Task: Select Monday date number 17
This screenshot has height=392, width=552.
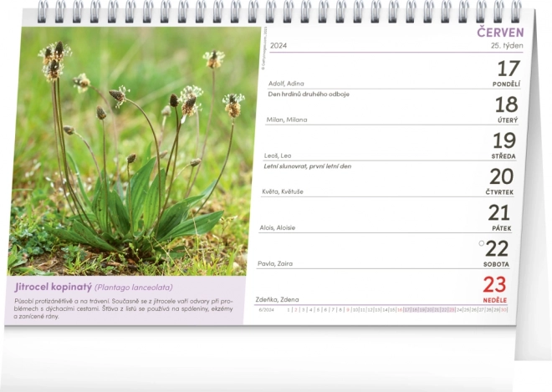Action: click(507, 69)
